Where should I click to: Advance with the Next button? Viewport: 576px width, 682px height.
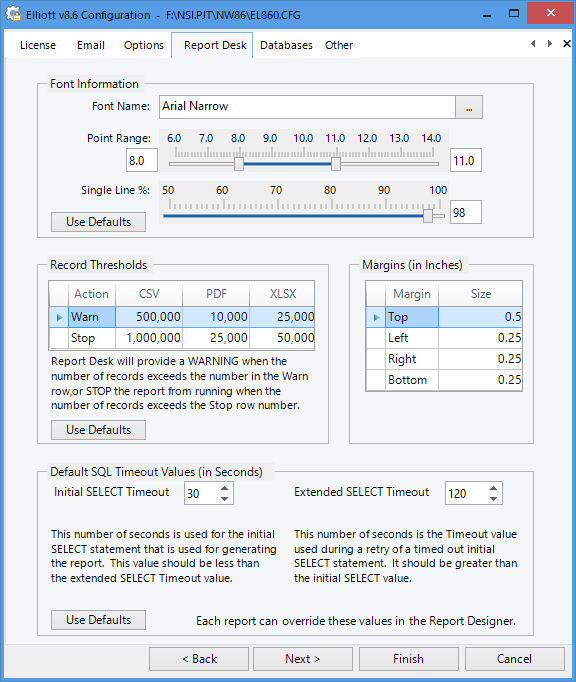pyautogui.click(x=303, y=659)
